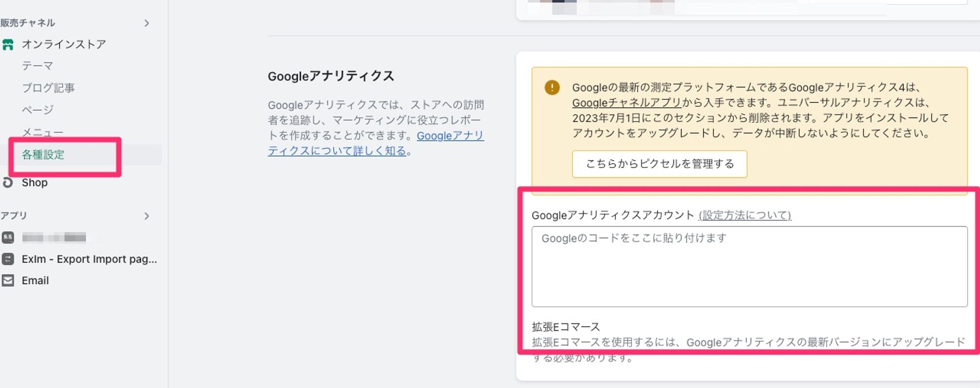Click the Google code paste text area
The height and width of the screenshot is (388, 980).
point(749,267)
